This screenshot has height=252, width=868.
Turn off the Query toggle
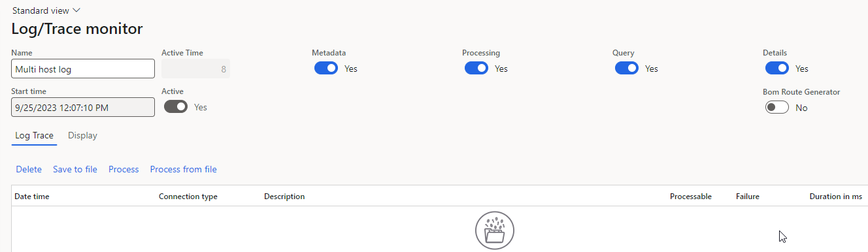tap(627, 68)
